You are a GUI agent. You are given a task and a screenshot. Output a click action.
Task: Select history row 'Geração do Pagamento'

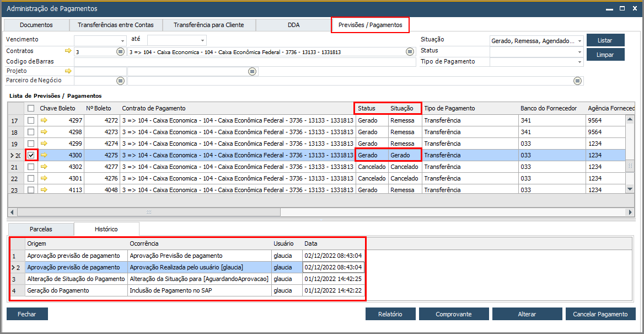[186, 290]
